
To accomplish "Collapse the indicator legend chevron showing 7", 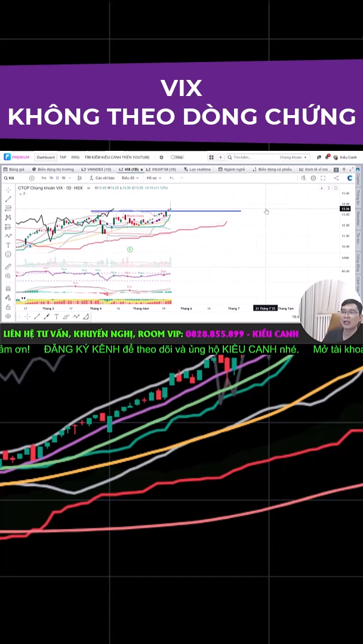I will (x=23, y=194).
